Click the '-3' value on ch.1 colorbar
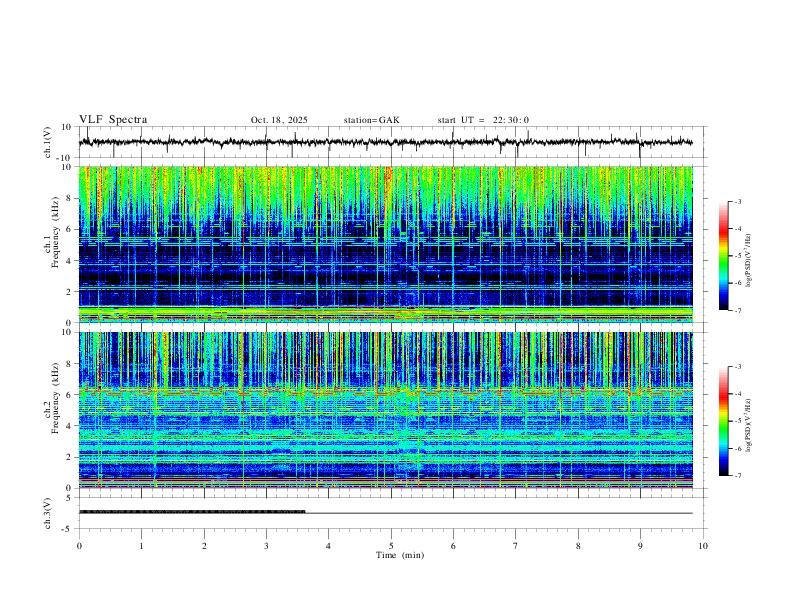Viewport: 792px width, 612px height. coord(737,201)
